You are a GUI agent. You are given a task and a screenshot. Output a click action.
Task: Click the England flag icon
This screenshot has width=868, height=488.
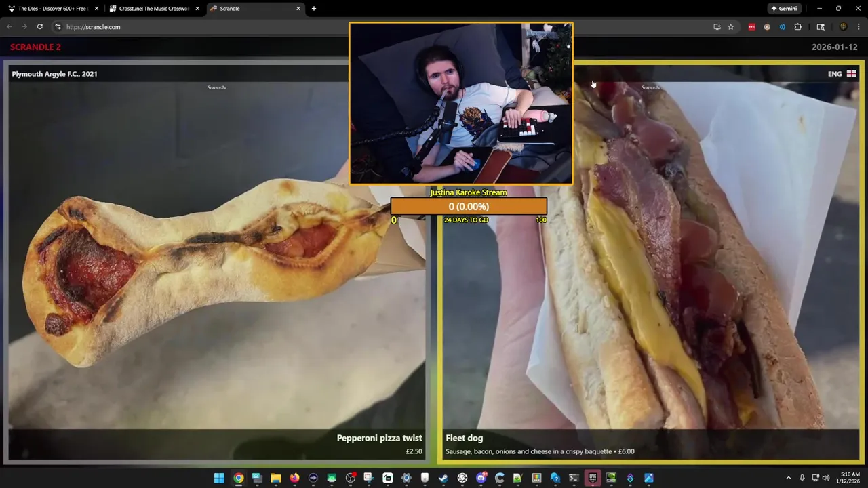click(851, 74)
